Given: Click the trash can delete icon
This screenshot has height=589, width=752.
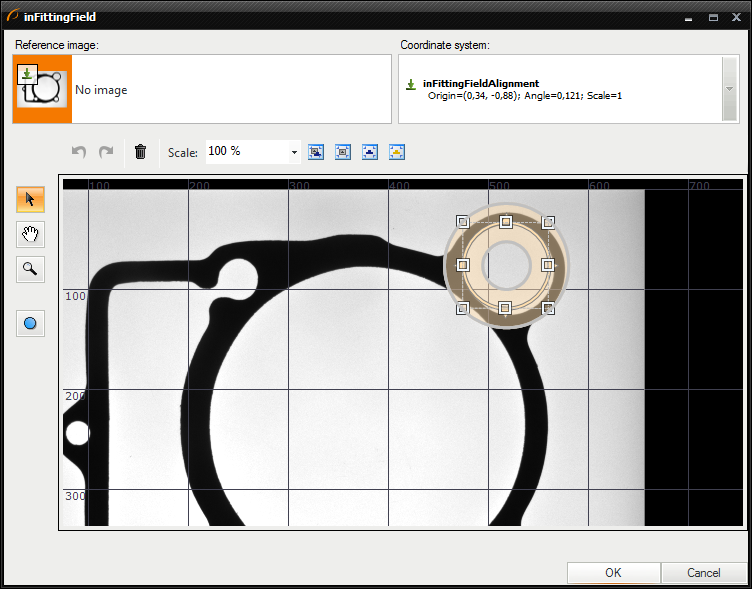Looking at the screenshot, I should coord(140,152).
